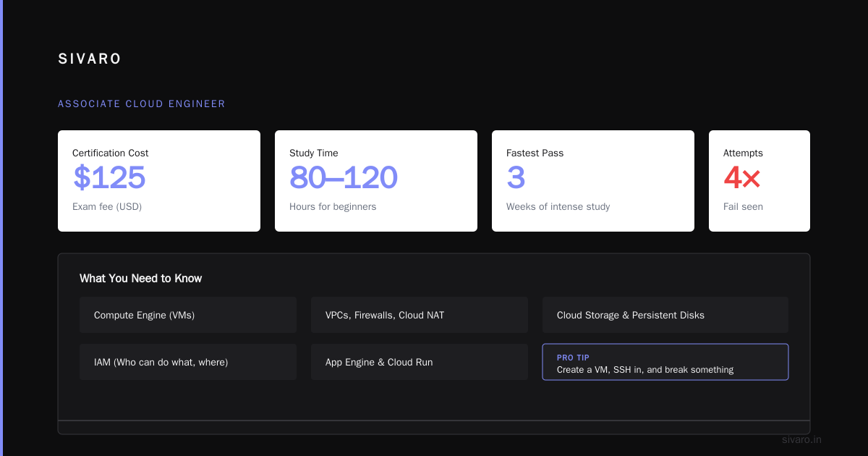
Task: Select the Compute Engine (VMs) item
Action: [188, 315]
